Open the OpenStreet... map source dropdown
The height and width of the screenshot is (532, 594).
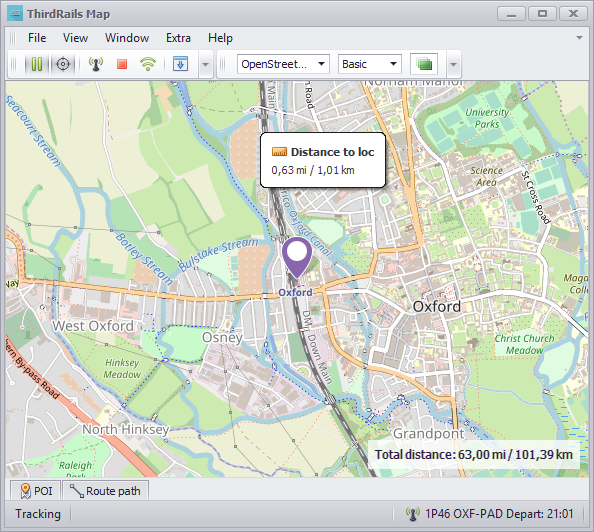[x=283, y=64]
